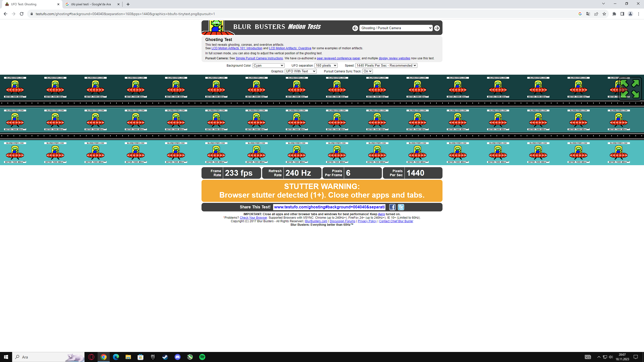This screenshot has width=644, height=362.
Task: Launch Microsoft Edge from the taskbar
Action: click(116, 357)
